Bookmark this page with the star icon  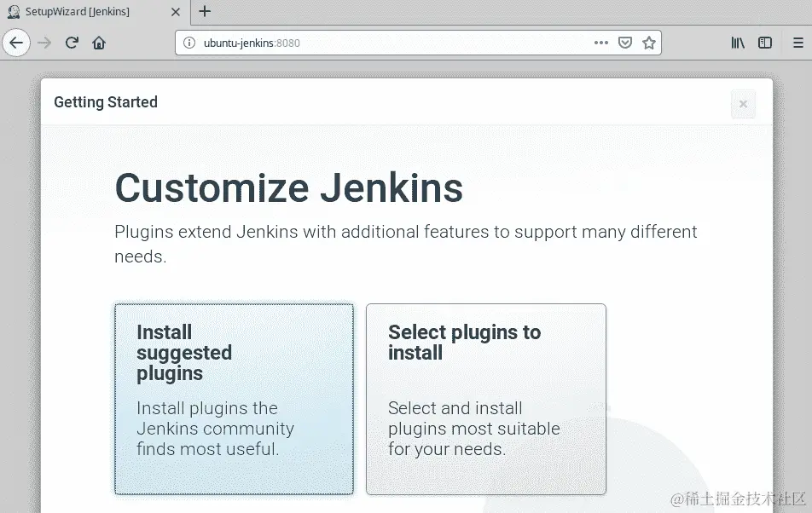click(649, 43)
